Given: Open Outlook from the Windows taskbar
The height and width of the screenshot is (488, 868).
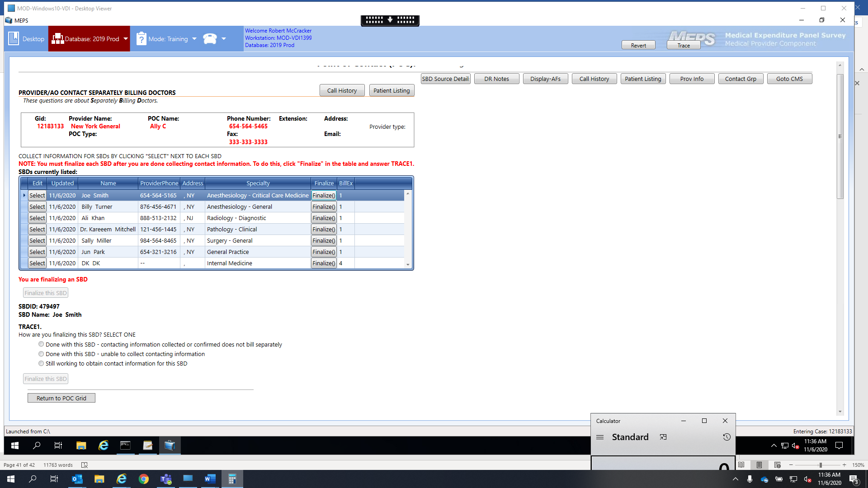Looking at the screenshot, I should (77, 479).
